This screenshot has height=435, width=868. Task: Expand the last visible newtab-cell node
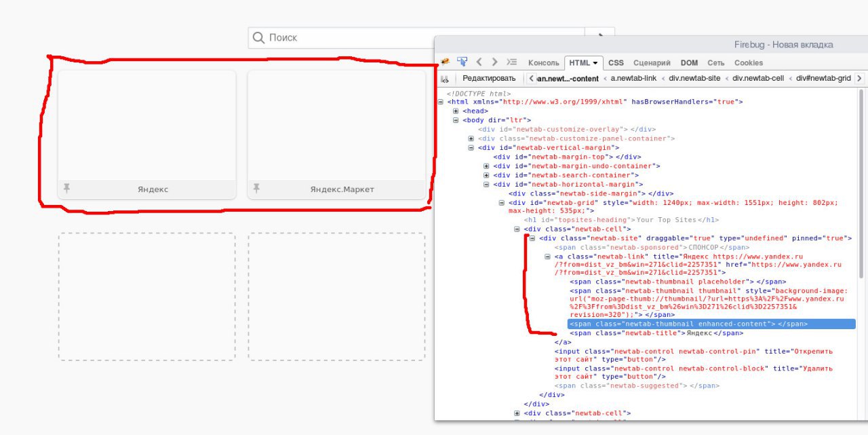[517, 413]
